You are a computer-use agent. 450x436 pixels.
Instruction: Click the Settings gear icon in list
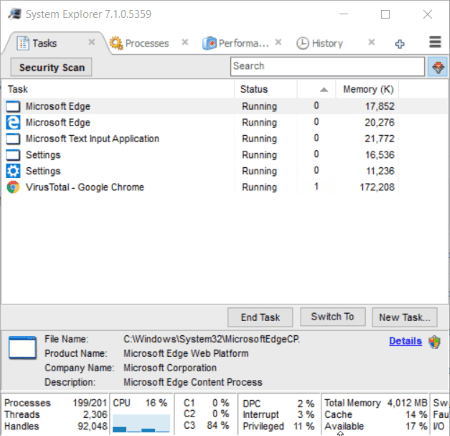click(x=13, y=171)
